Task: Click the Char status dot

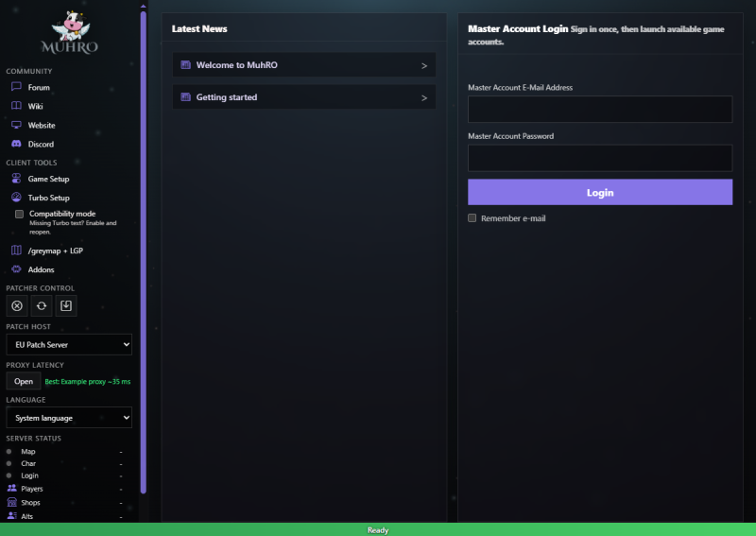Action: coord(9,463)
